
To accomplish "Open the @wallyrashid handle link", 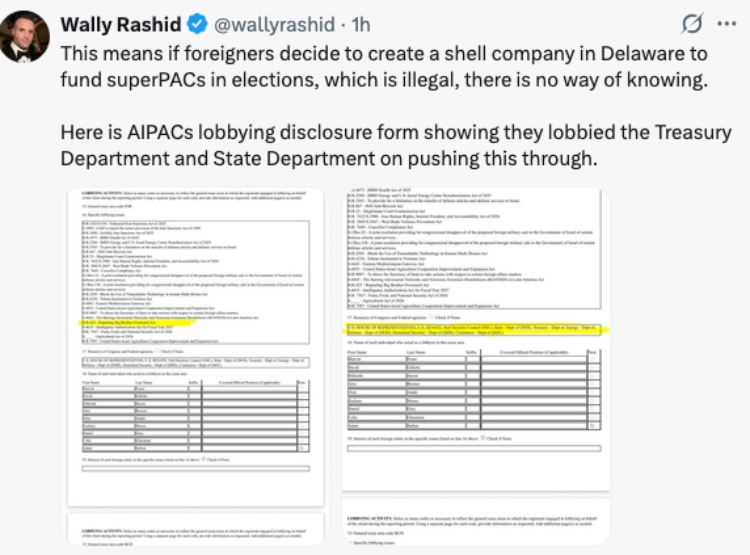I will (x=274, y=24).
